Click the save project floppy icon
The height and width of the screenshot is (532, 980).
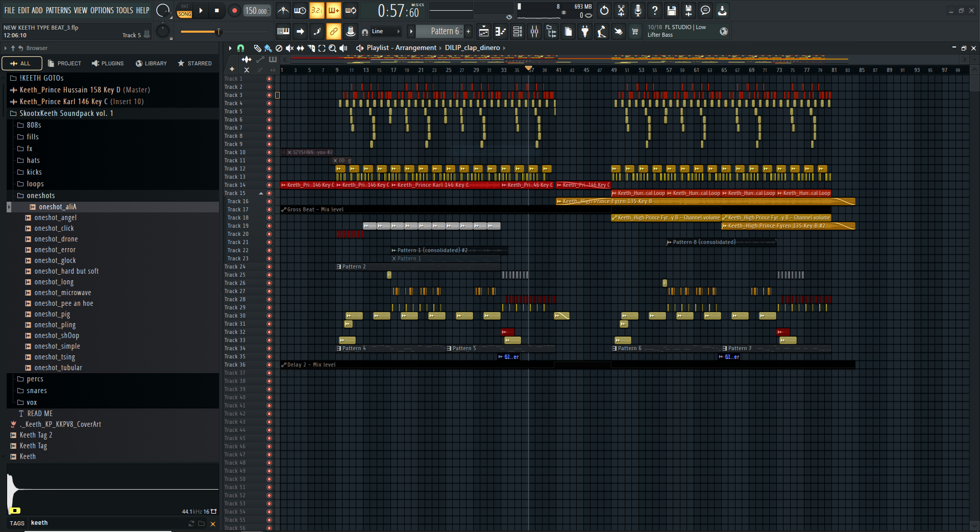click(672, 11)
